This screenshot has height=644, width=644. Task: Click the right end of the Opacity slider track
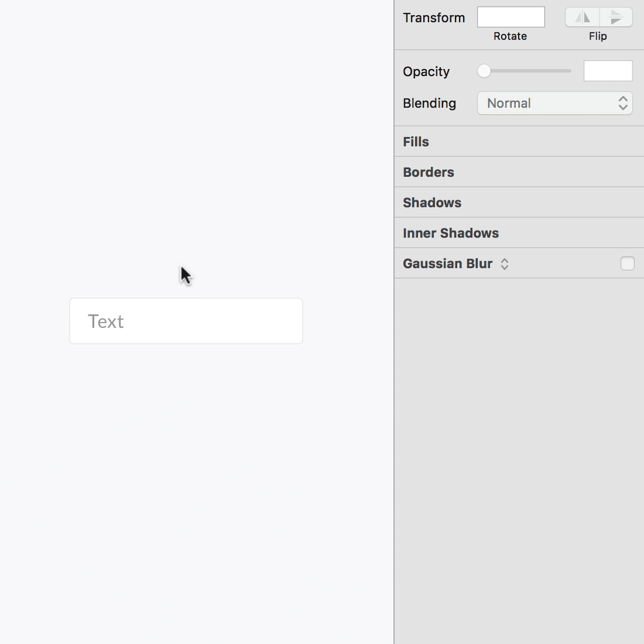pyautogui.click(x=569, y=71)
